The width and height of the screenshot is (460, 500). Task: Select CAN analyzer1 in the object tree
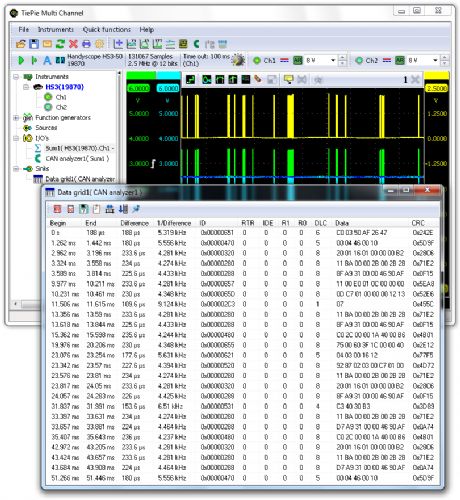pos(77,158)
